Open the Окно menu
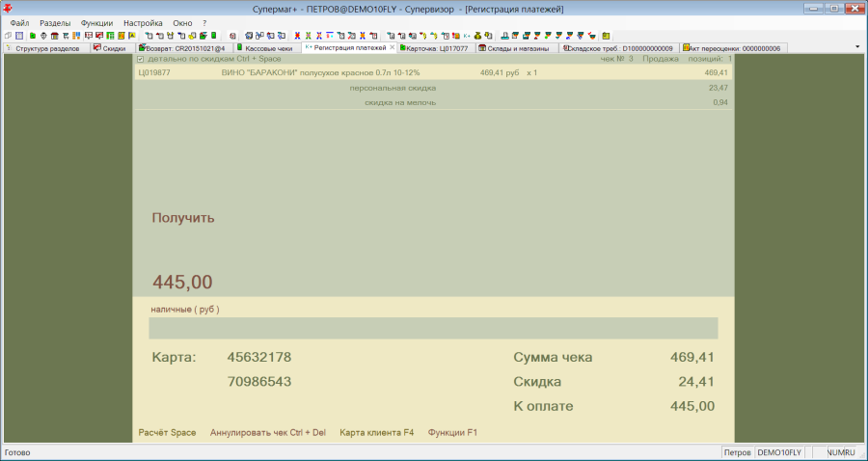This screenshot has width=868, height=461. point(182,23)
